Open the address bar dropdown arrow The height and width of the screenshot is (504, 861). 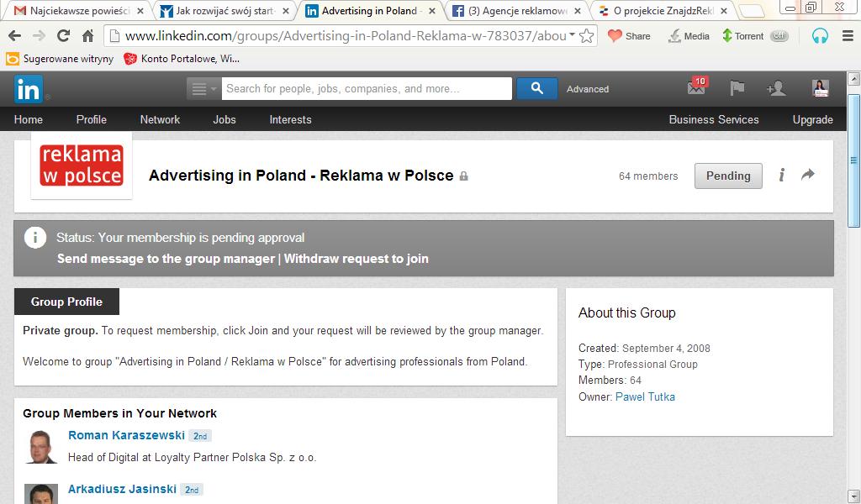[572, 34]
